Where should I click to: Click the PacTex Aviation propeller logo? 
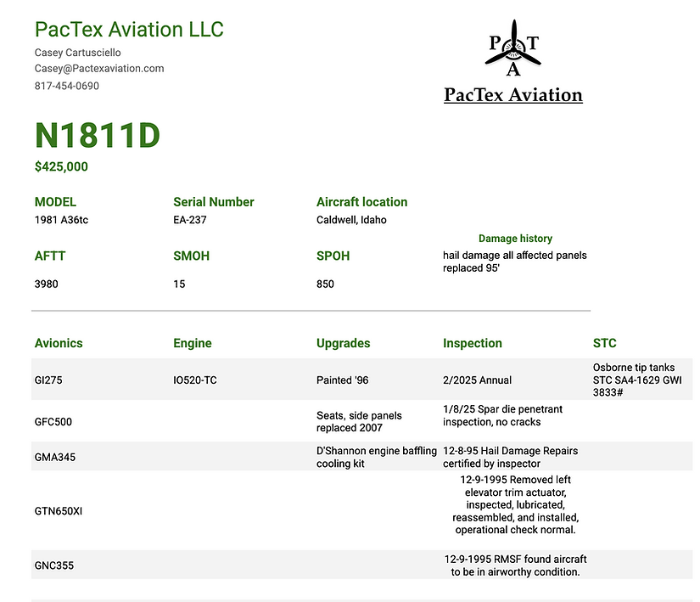click(513, 48)
